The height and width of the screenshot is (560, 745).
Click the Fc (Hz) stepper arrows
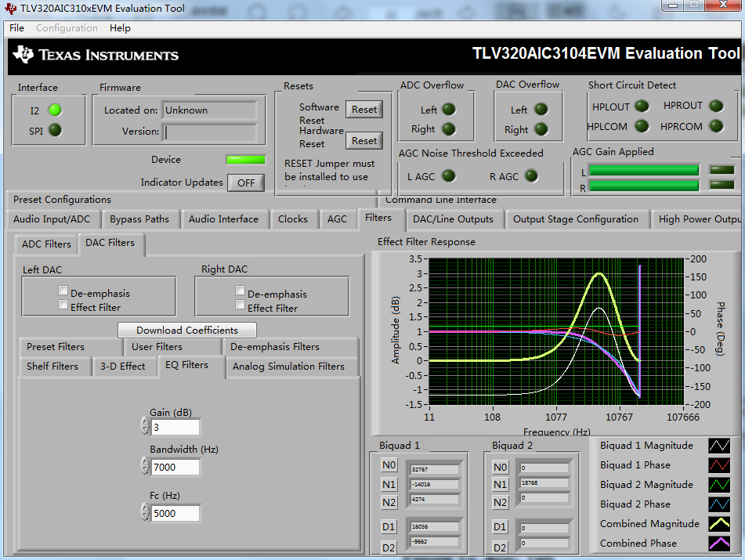point(145,512)
